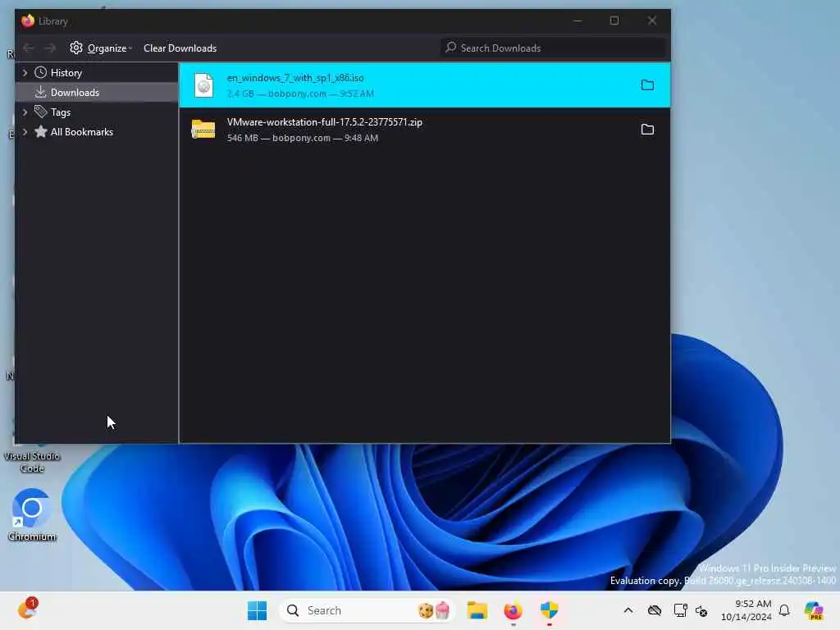Click Clear Downloads button

tap(180, 48)
